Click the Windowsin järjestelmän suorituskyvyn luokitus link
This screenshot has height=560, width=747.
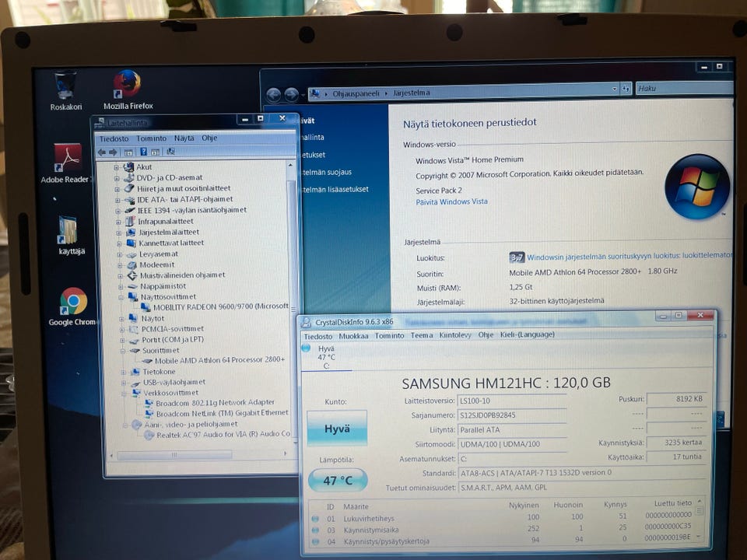630,256
